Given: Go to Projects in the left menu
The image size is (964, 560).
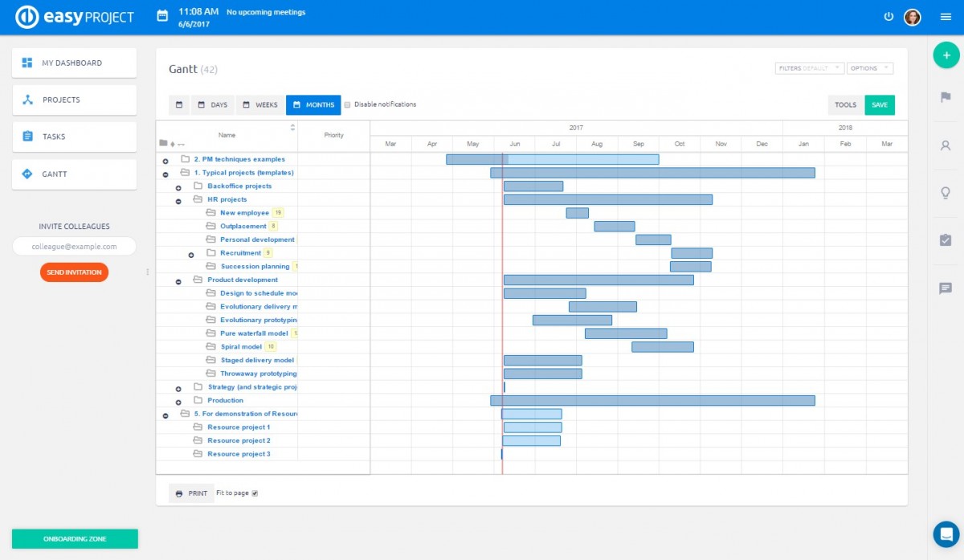Looking at the screenshot, I should click(x=74, y=100).
